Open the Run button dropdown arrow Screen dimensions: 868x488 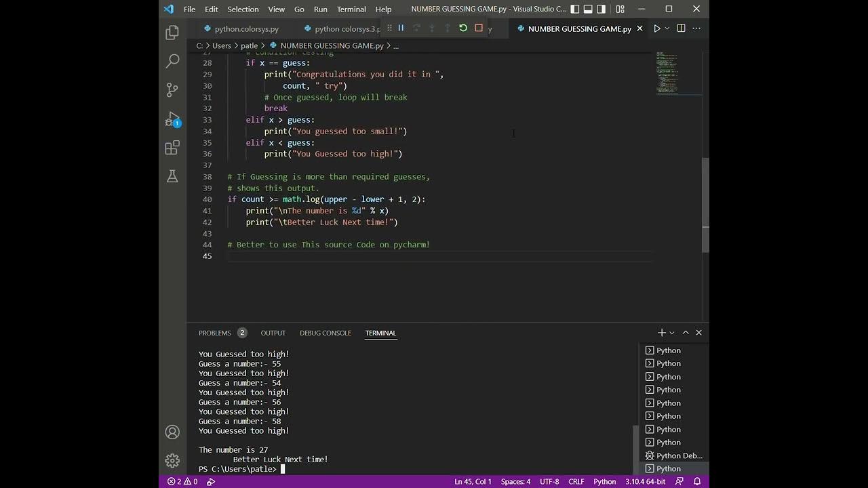[x=667, y=28]
